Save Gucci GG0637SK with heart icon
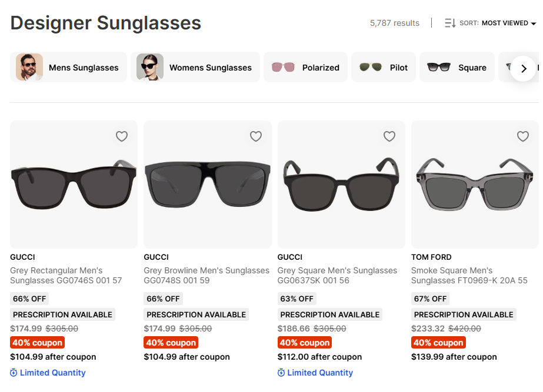 [x=389, y=136]
